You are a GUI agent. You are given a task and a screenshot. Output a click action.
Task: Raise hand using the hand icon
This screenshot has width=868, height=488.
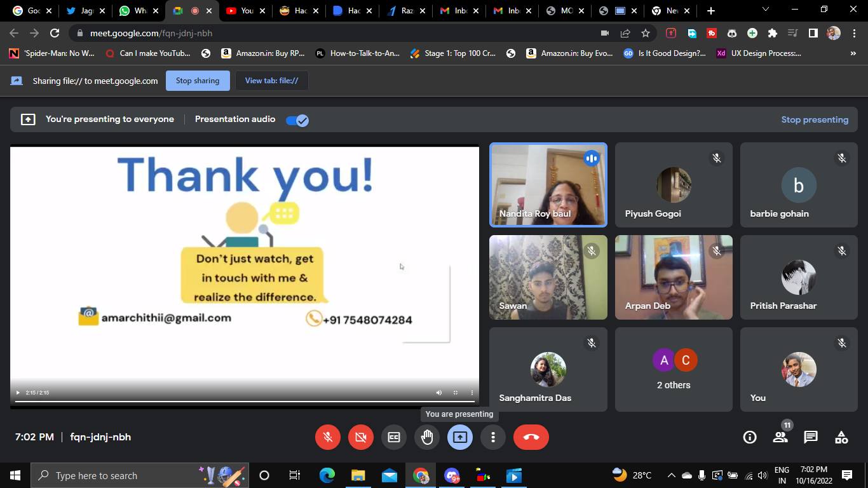click(427, 437)
